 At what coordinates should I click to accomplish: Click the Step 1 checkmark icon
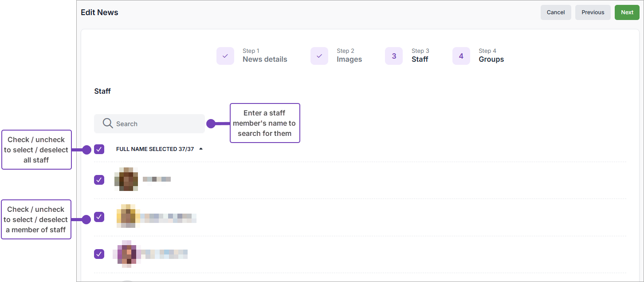225,56
